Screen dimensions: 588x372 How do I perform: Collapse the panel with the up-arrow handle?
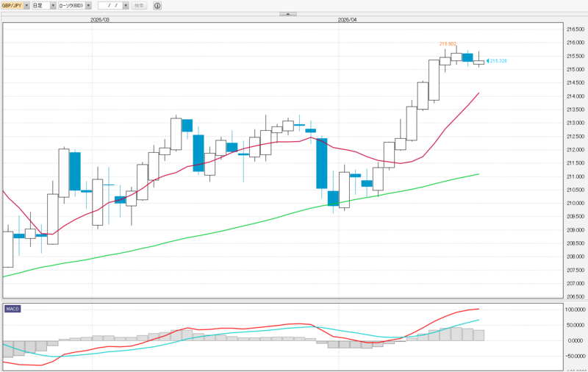click(288, 14)
